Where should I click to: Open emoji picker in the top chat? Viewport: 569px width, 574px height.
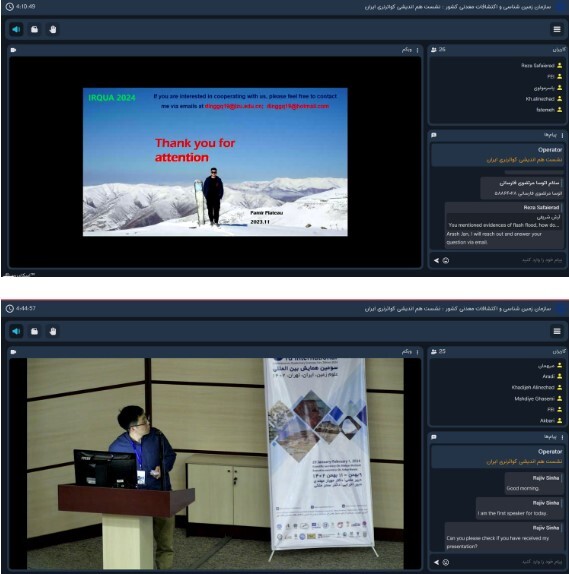(x=446, y=261)
